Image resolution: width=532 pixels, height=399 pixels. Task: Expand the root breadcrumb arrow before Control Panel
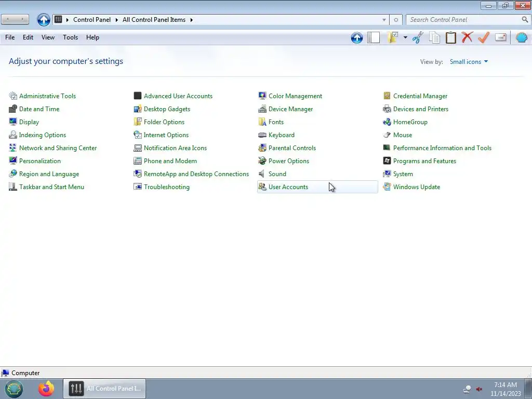[x=67, y=20]
